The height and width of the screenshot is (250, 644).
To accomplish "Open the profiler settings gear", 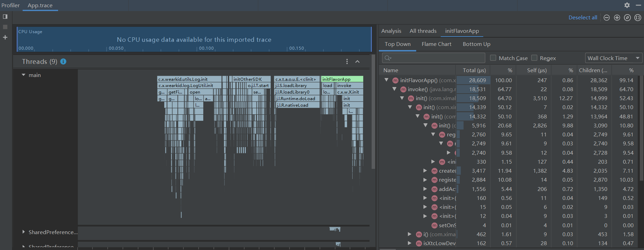I will click(x=627, y=5).
